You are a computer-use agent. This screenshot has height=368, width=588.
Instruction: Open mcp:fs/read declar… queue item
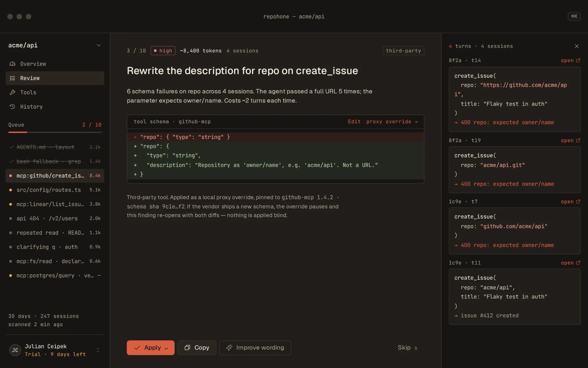55,261
